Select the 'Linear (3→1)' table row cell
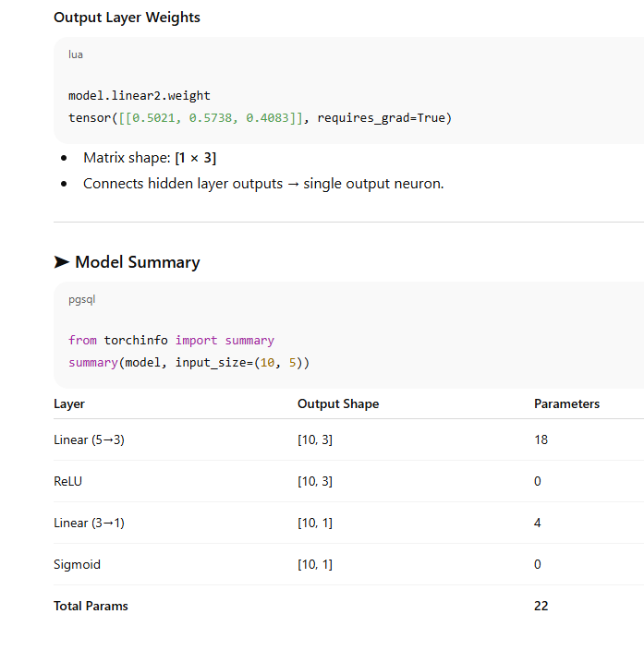This screenshot has height=662, width=644. [x=89, y=523]
